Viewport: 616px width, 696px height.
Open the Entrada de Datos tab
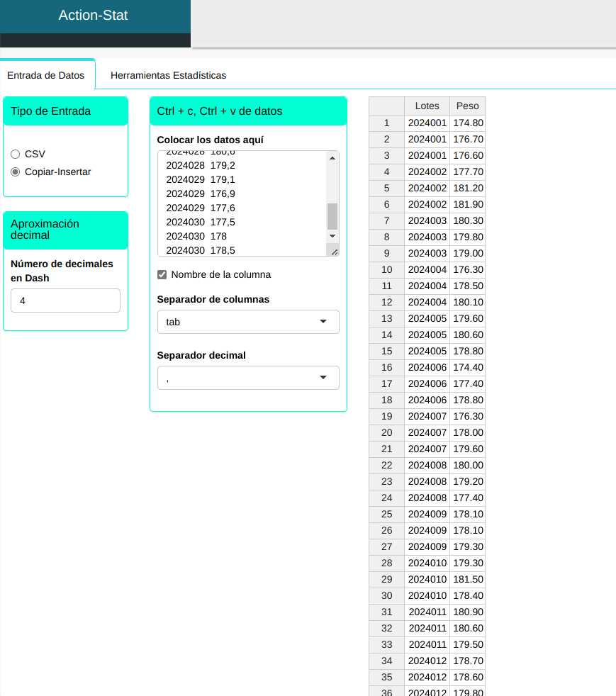coord(45,75)
